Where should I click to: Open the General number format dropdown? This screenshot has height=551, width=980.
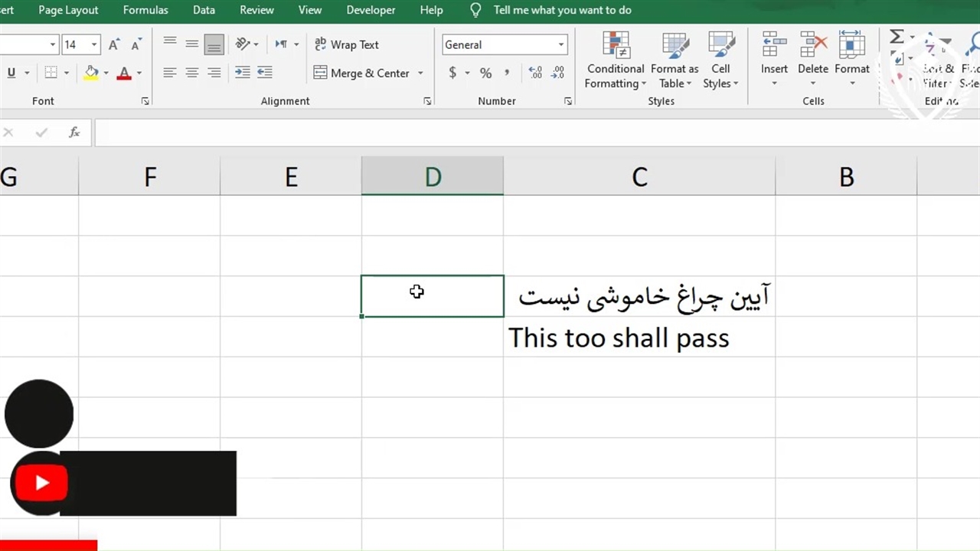coord(560,44)
